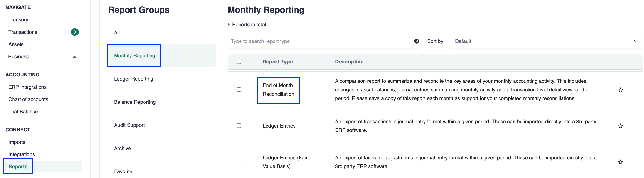
Task: Switch to Balance Reporting group
Action: point(135,102)
